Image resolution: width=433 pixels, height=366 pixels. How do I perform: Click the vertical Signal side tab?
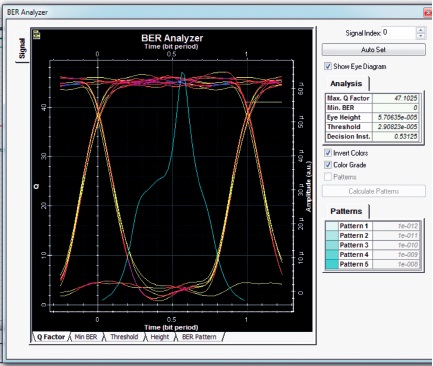(x=22, y=49)
